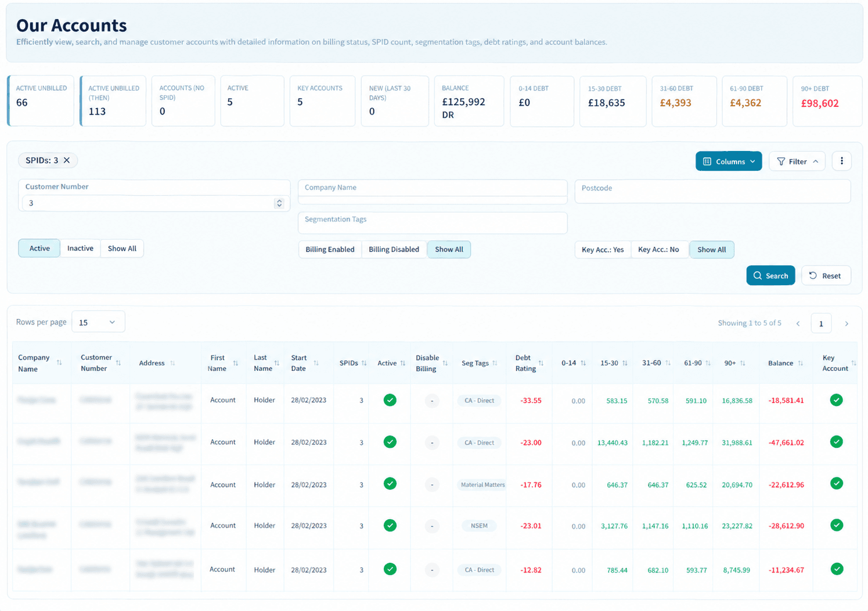The height and width of the screenshot is (611, 868).
Task: Sort by Company Name column
Action: (59, 363)
